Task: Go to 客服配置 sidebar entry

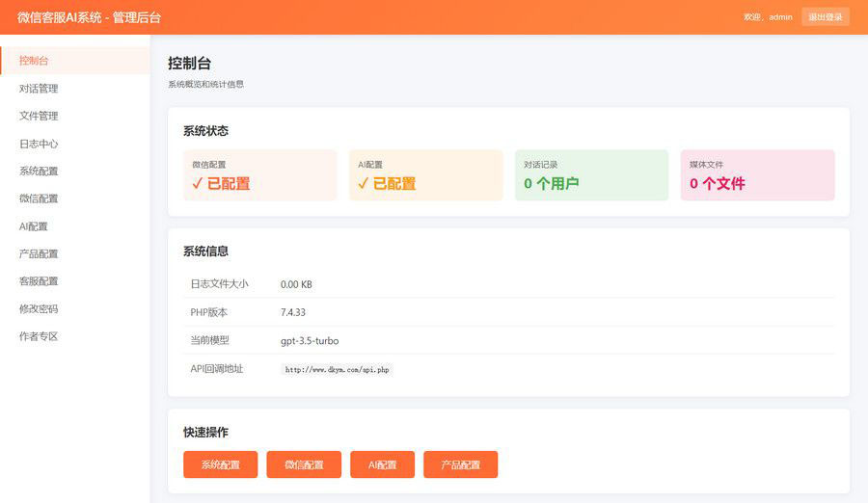Action: point(39,281)
